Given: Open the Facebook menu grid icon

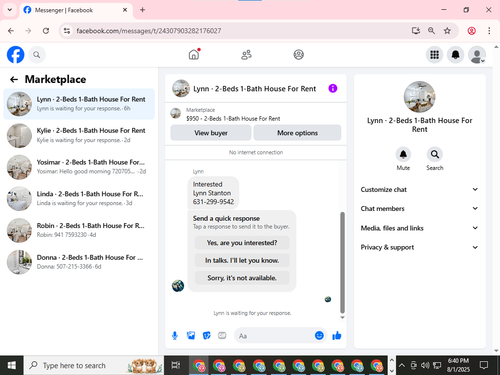Looking at the screenshot, I should (x=434, y=55).
